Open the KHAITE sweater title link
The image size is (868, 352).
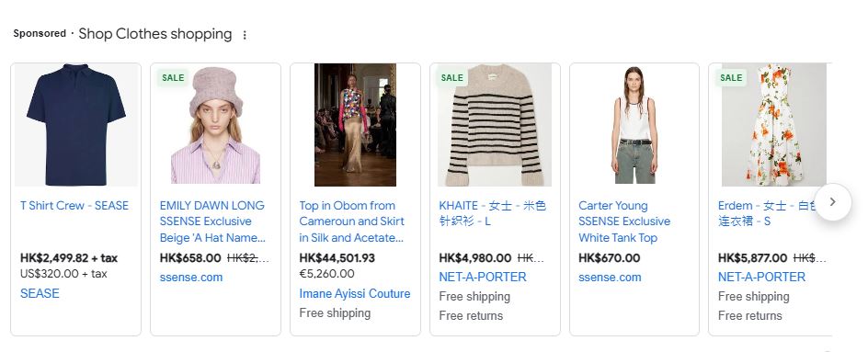493,213
